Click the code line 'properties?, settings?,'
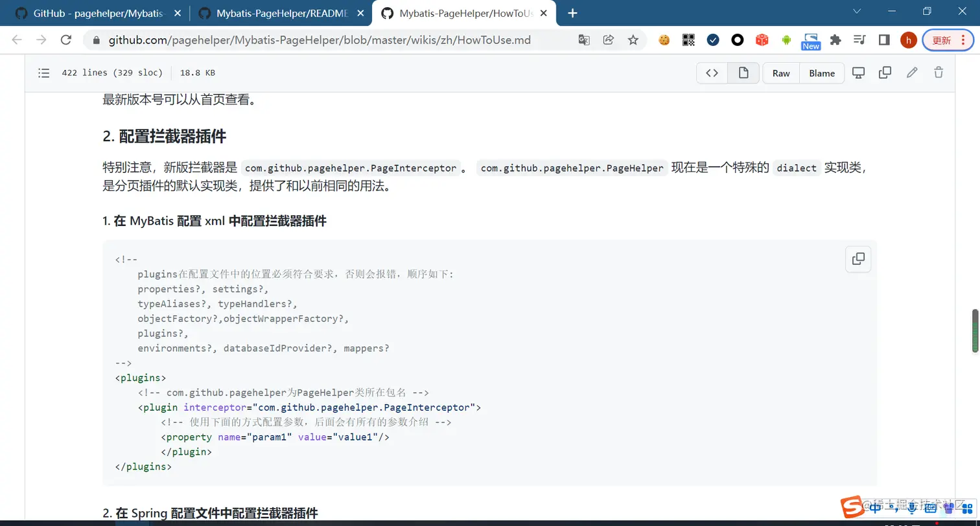980x526 pixels. 203,289
